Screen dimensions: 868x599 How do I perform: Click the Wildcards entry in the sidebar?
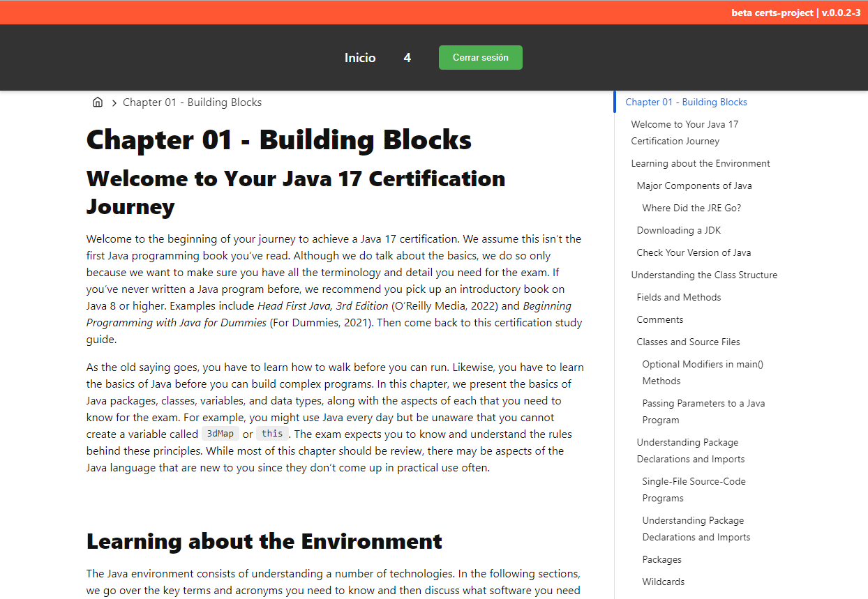coord(663,582)
